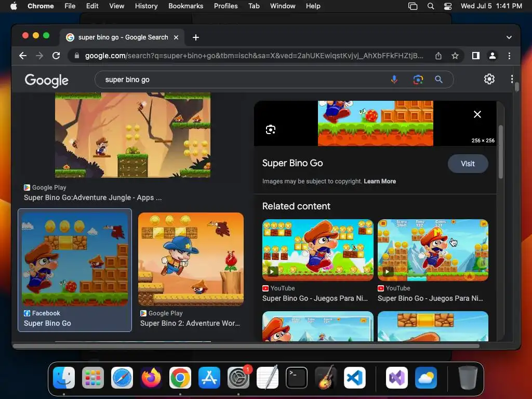
Task: Click the large preview image in panel
Action: click(375, 124)
